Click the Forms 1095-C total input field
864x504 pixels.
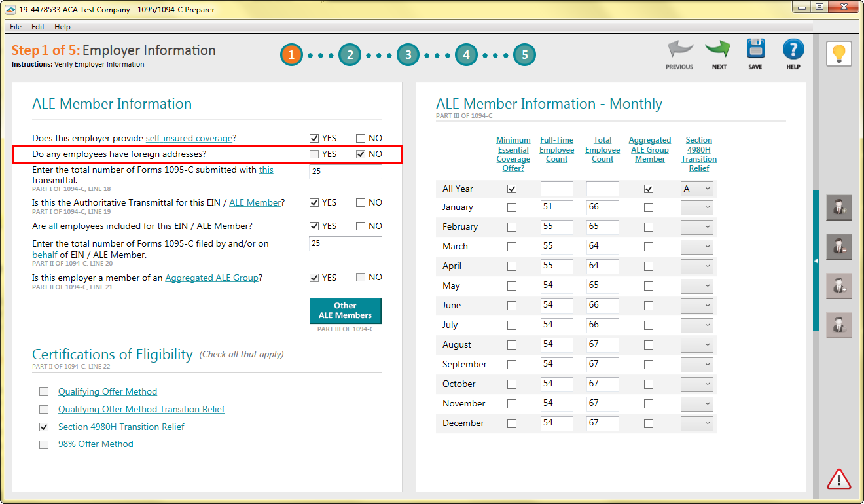point(345,171)
